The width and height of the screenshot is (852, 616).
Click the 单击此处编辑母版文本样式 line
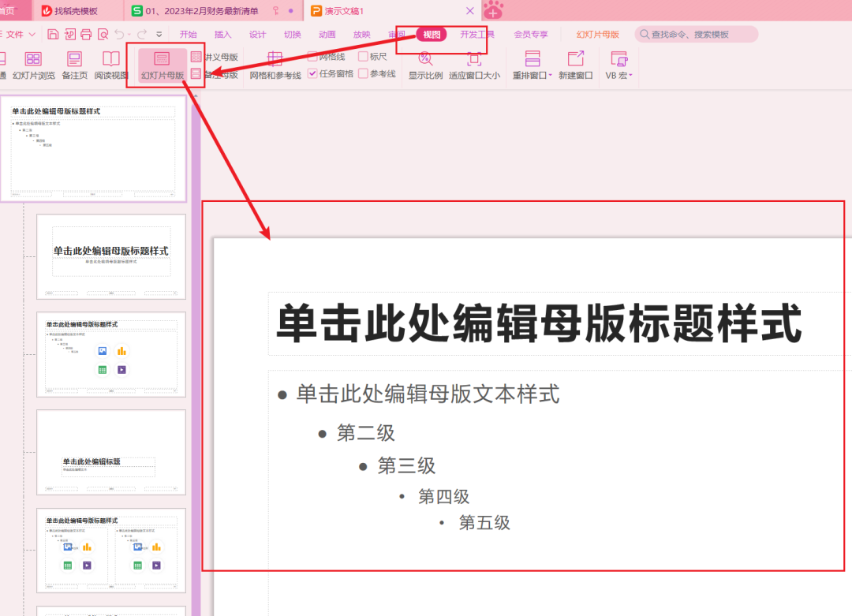coord(428,394)
